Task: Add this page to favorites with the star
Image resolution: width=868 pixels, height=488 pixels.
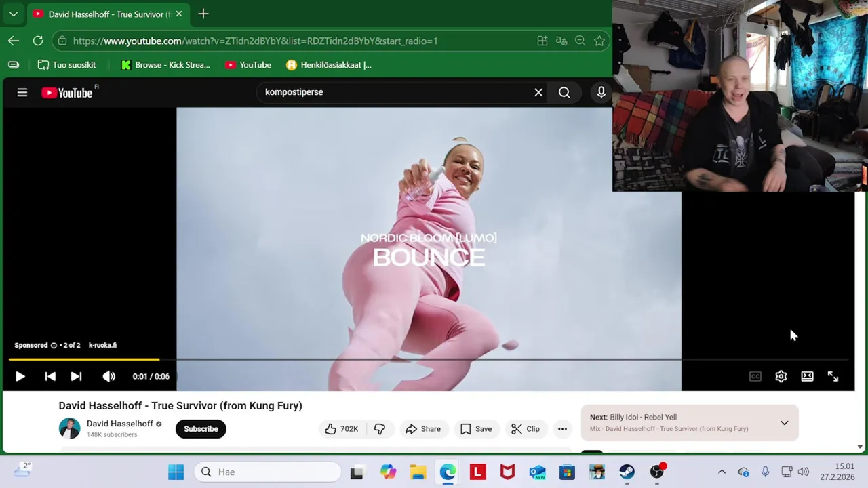Action: pos(599,41)
